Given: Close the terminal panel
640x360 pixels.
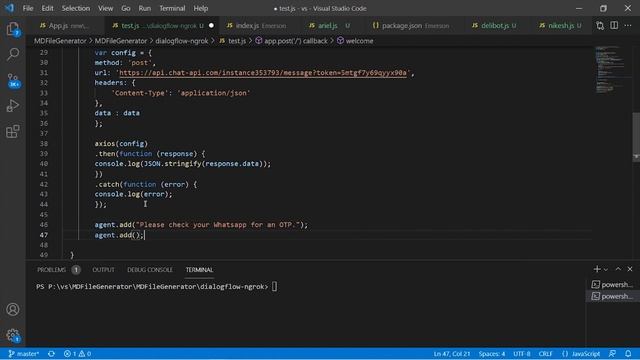Looking at the screenshot, I should [x=630, y=269].
